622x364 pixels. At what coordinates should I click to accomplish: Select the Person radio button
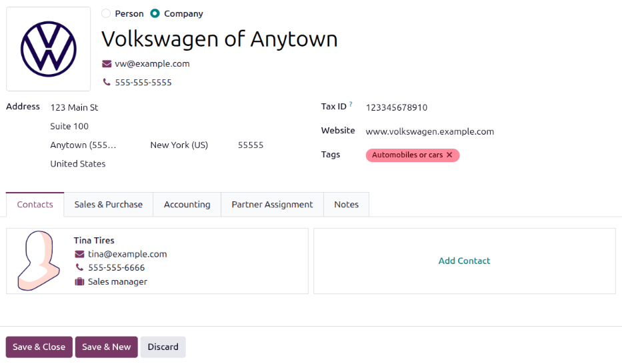click(106, 13)
